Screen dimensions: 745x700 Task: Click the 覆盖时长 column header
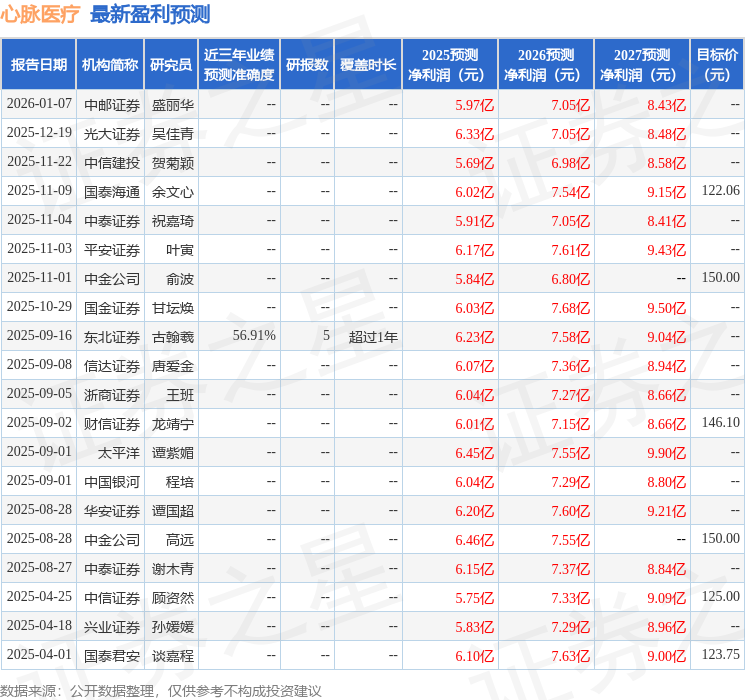coord(368,65)
